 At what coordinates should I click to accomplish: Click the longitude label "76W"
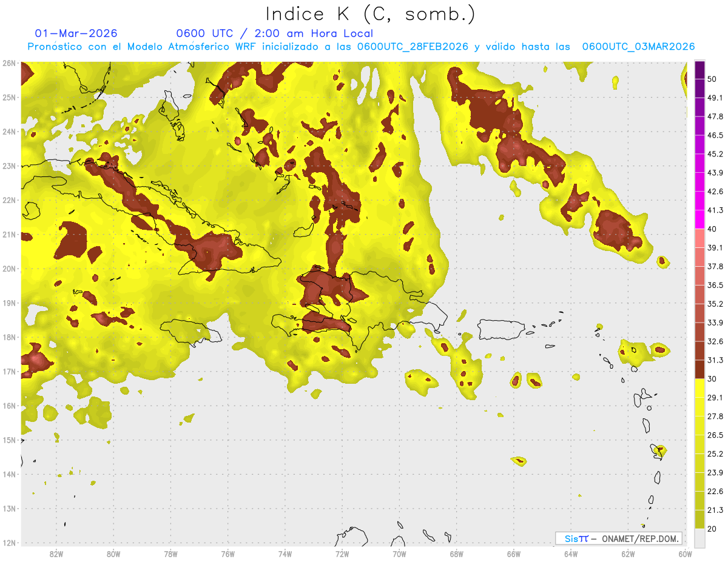[x=228, y=554]
